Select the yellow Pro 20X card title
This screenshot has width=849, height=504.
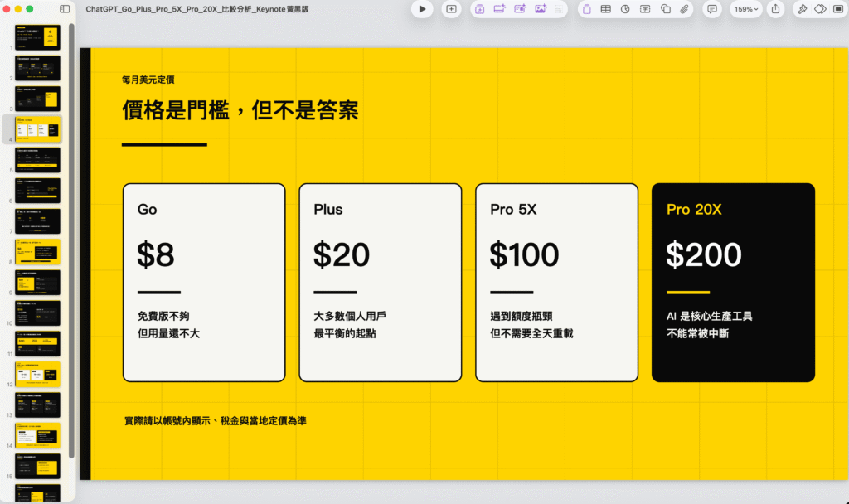tap(694, 210)
